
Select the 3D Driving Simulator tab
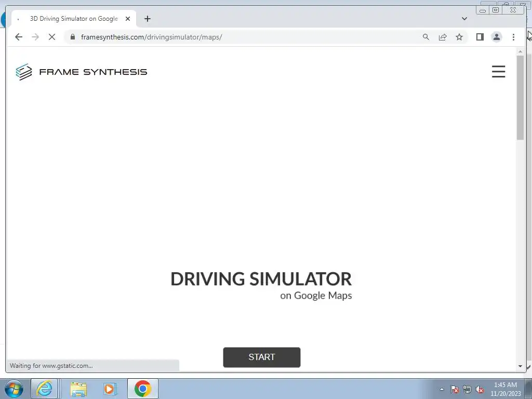(74, 19)
